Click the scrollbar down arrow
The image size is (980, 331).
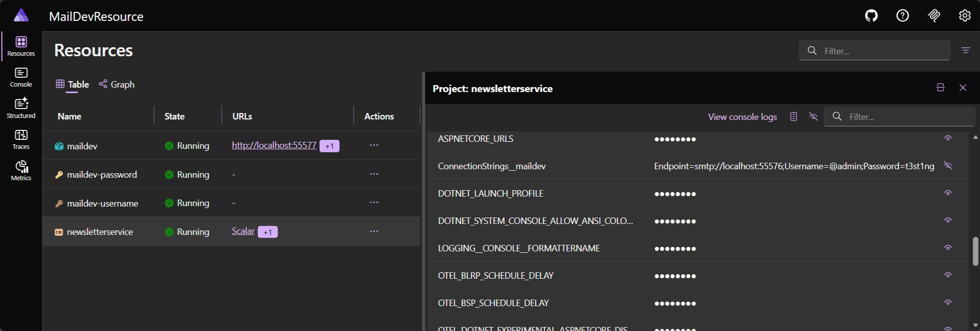976,326
